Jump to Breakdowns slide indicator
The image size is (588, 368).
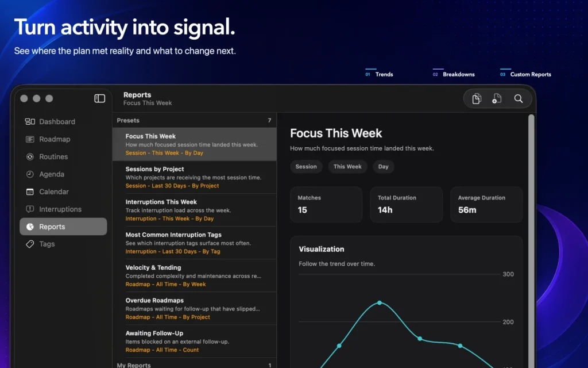point(454,74)
